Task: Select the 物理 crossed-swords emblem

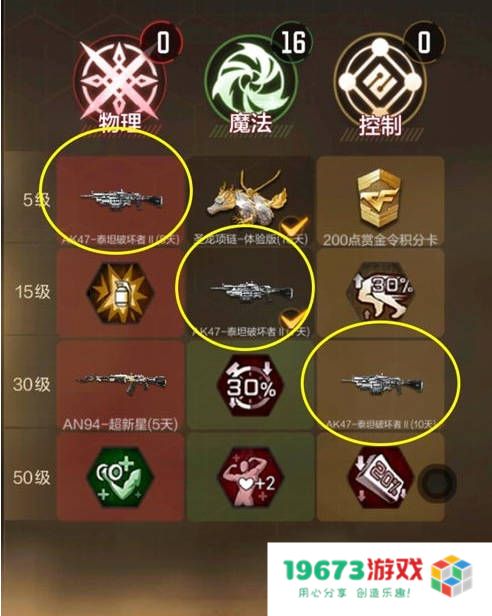Action: 119,81
